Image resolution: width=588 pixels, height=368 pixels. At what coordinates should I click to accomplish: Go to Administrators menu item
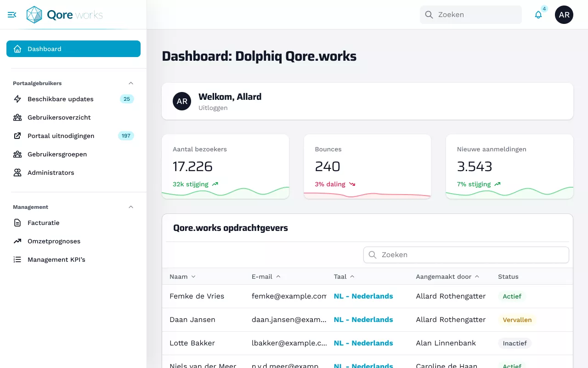(51, 172)
